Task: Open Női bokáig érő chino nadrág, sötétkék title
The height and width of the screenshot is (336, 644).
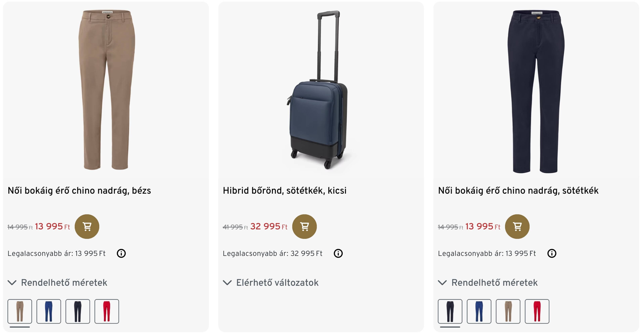Action: pyautogui.click(x=518, y=191)
